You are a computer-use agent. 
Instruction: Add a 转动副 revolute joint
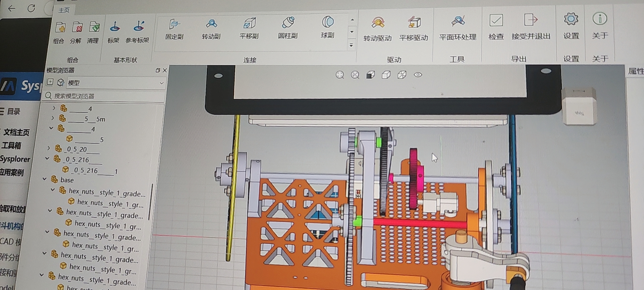[211, 29]
